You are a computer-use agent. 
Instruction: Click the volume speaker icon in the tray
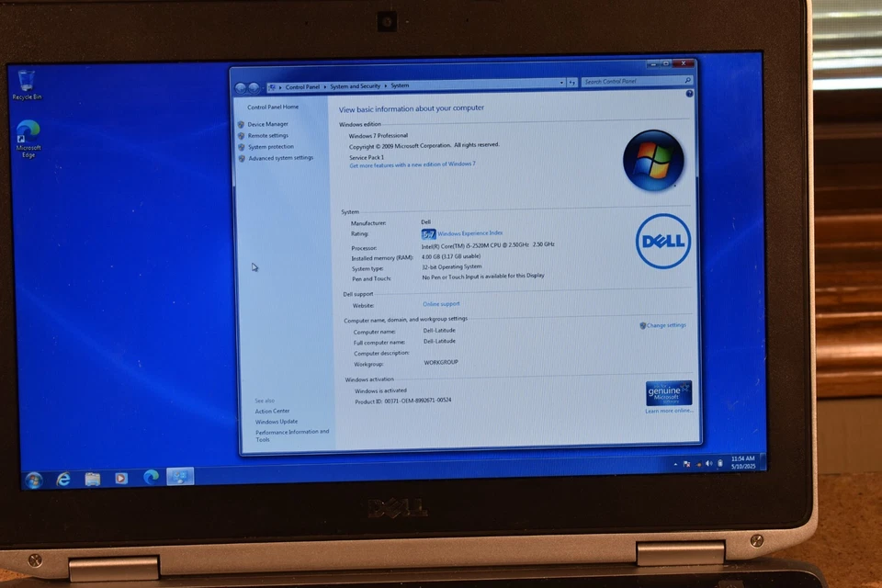[x=708, y=464]
